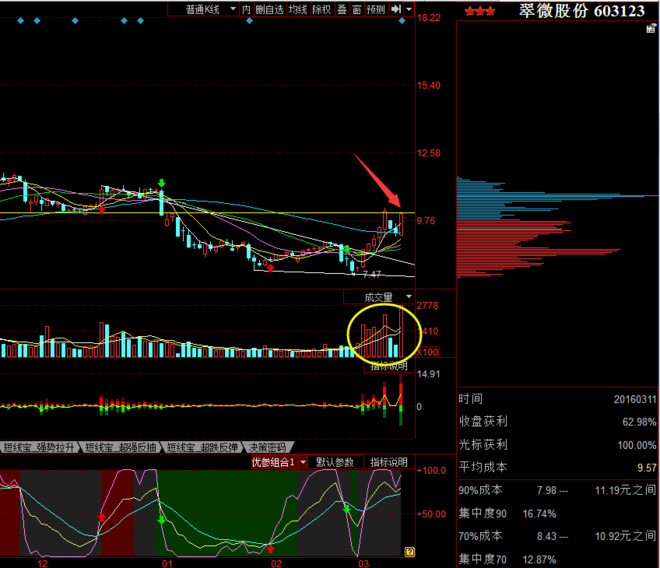660x568 pixels.
Task: Click the red buy arrow near December candlesticks
Action: click(101, 209)
